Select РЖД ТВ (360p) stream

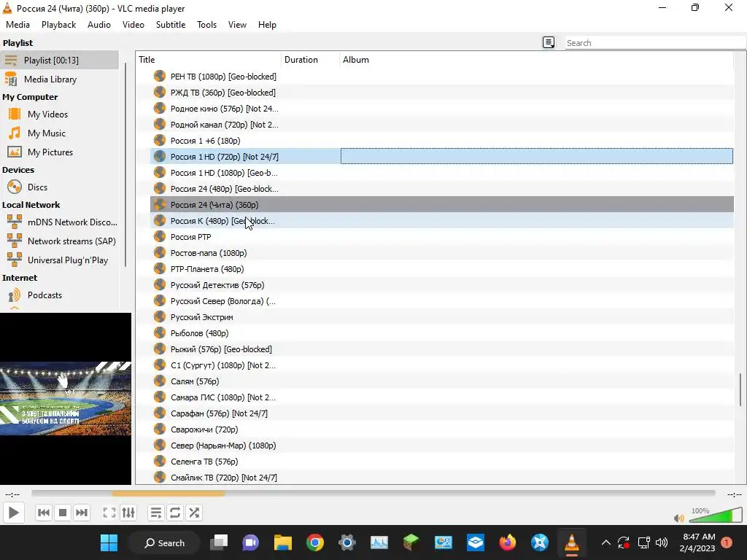pos(441,93)
